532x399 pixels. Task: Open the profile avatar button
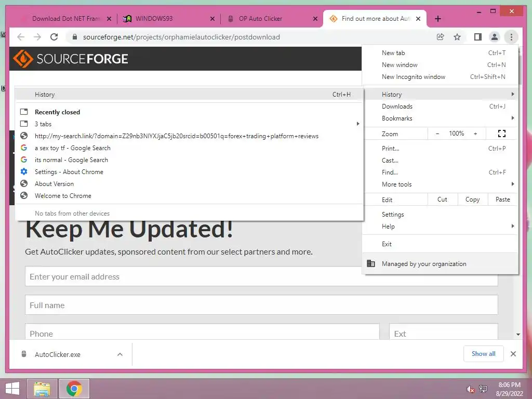[495, 37]
